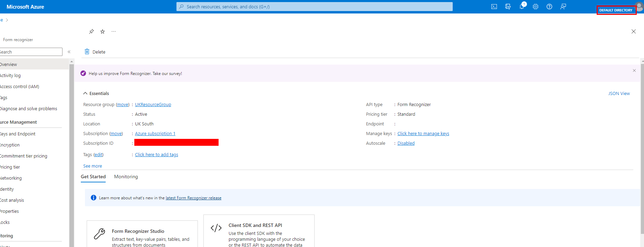The width and height of the screenshot is (644, 247).
Task: Open Pricing tier menu item
Action: point(35,167)
